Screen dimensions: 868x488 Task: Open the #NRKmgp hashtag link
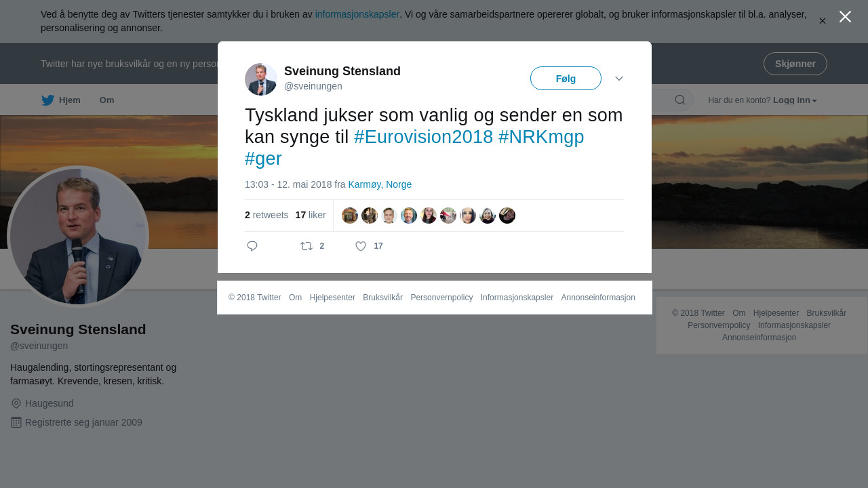541,137
